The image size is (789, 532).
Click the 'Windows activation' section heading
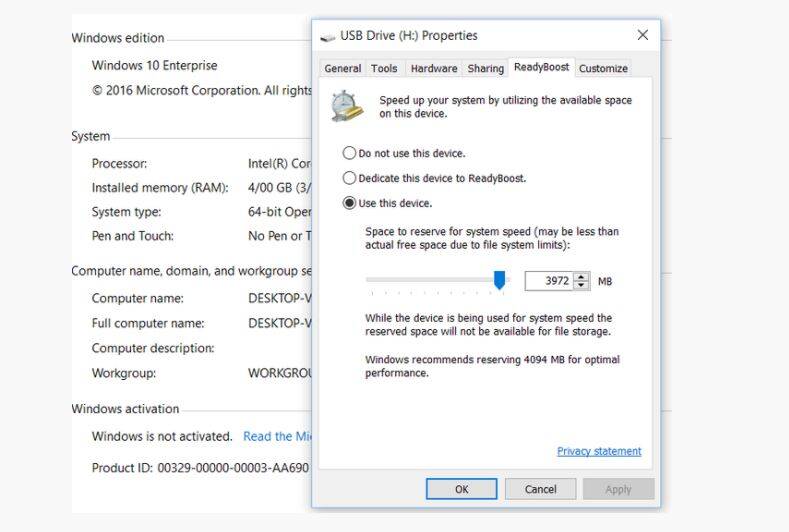pyautogui.click(x=125, y=409)
